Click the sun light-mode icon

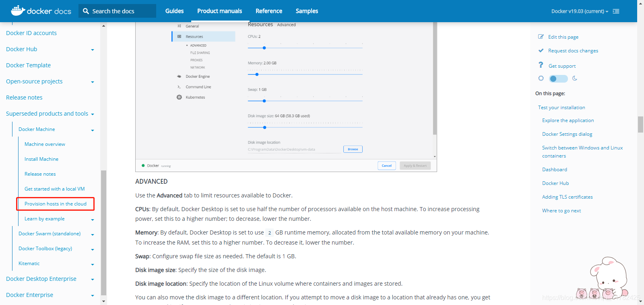(x=541, y=78)
